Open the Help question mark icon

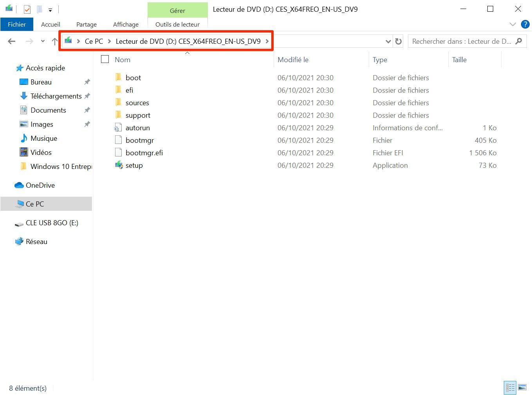(525, 24)
